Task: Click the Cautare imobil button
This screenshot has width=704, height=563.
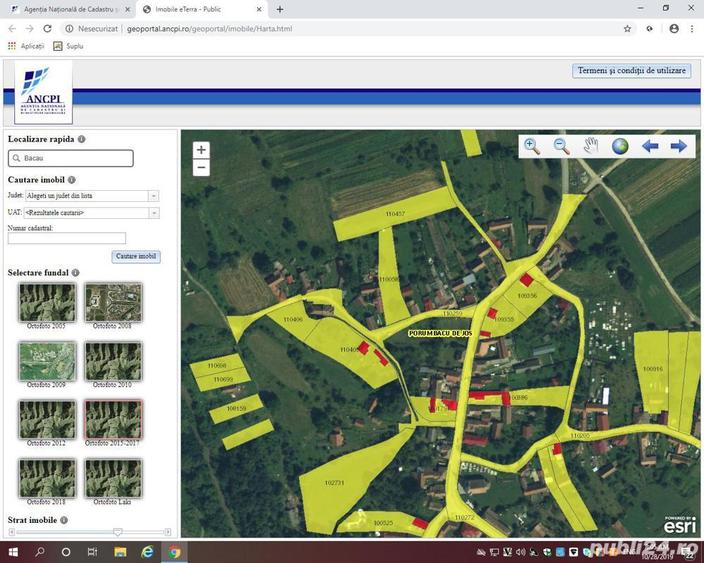Action: click(136, 256)
